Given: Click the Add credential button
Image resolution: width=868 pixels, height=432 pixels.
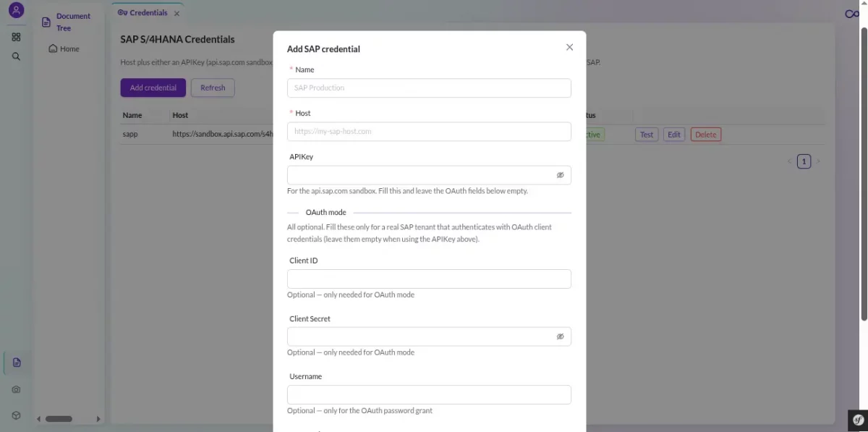Looking at the screenshot, I should [153, 88].
